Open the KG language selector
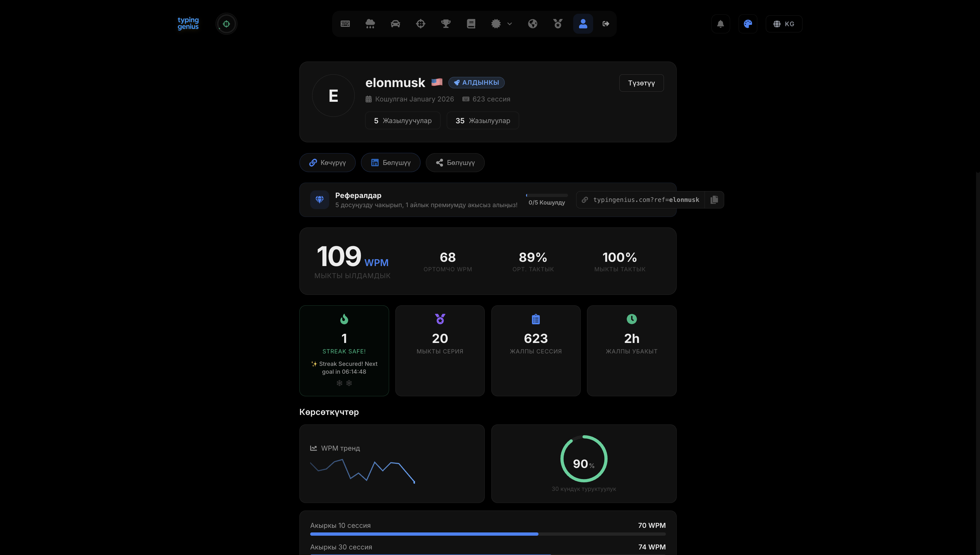 tap(783, 24)
